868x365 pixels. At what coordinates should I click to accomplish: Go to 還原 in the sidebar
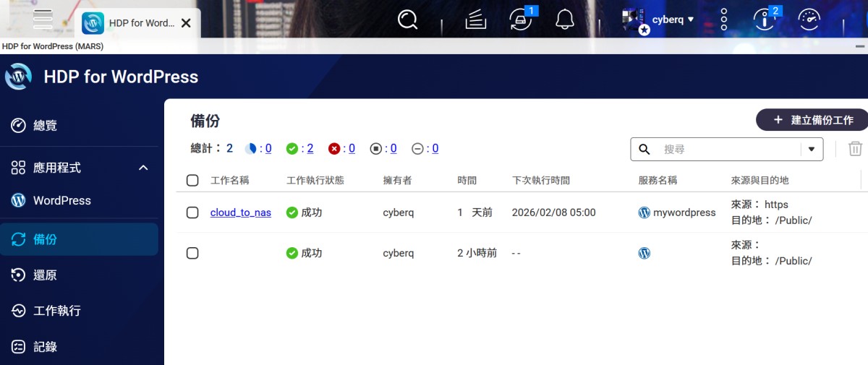(x=45, y=275)
